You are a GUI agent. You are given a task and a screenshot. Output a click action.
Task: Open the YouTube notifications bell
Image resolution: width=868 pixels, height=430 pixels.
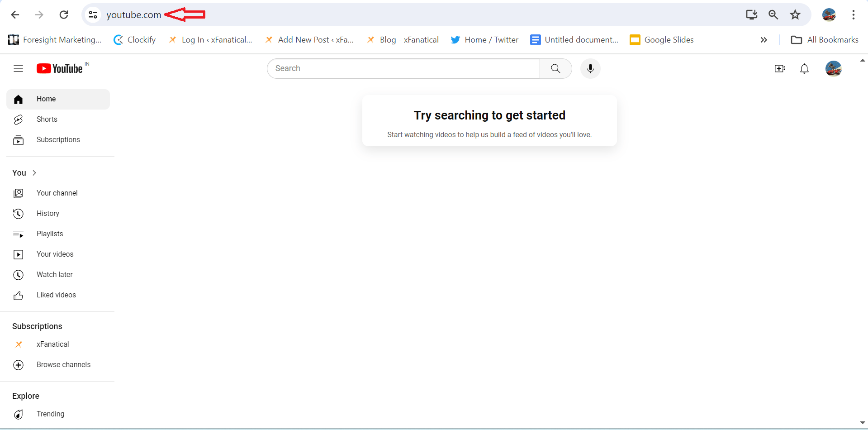804,69
